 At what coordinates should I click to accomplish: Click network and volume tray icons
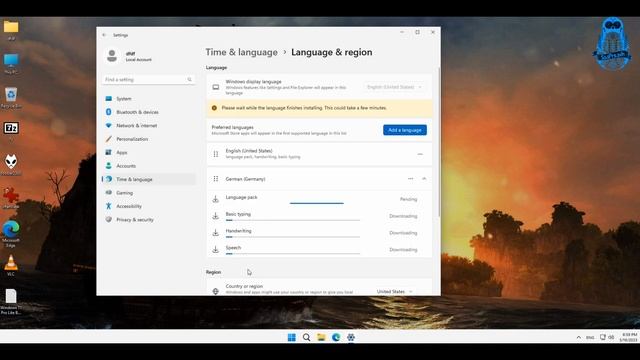[607, 337]
